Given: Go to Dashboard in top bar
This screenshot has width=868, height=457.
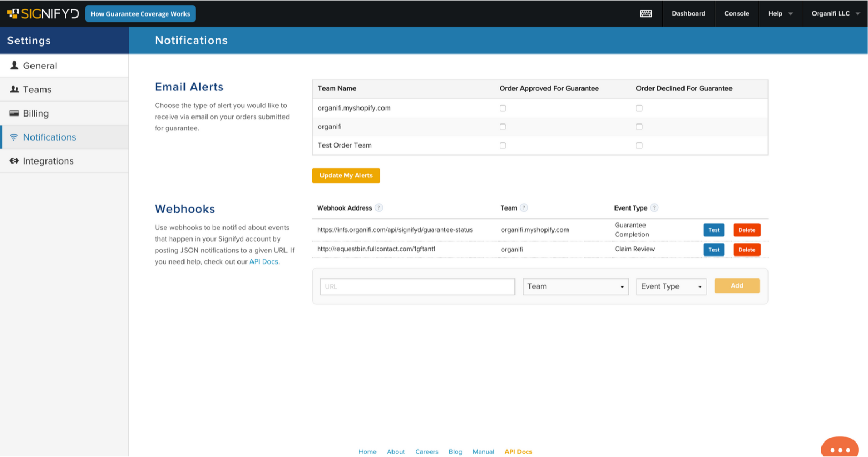Looking at the screenshot, I should [x=688, y=13].
